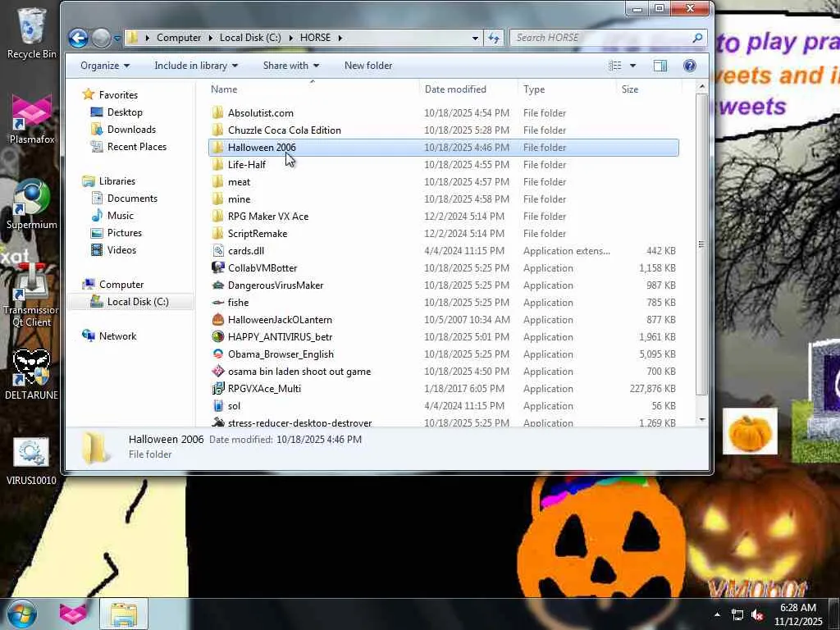Show hidden tray icons arrow
This screenshot has height=630, width=840.
point(717,614)
